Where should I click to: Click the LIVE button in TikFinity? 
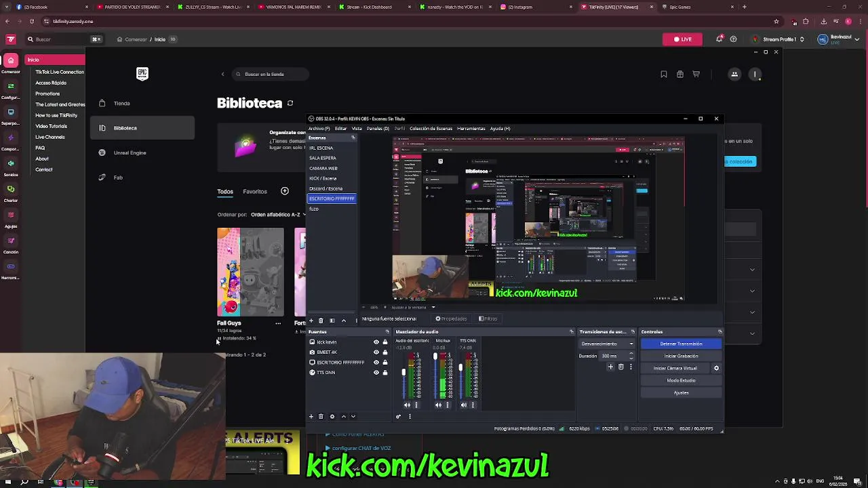(683, 39)
